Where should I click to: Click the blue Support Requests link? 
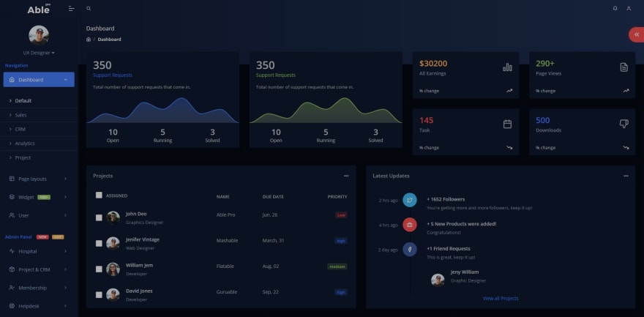113,75
